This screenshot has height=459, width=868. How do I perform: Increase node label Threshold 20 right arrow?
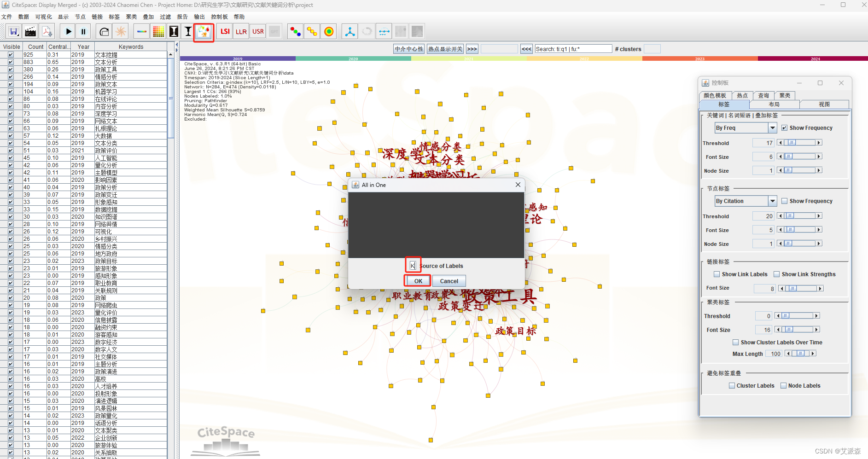tap(819, 216)
